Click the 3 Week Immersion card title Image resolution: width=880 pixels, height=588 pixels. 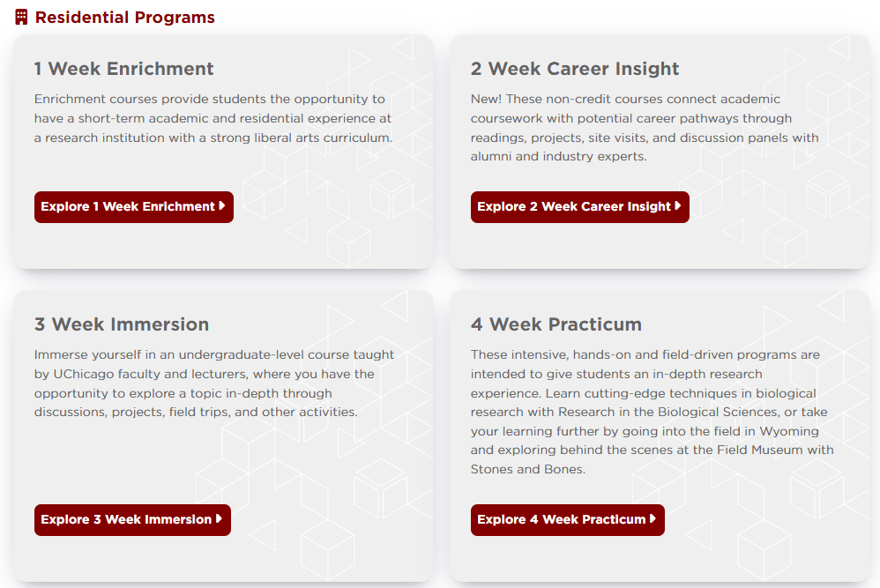point(121,324)
